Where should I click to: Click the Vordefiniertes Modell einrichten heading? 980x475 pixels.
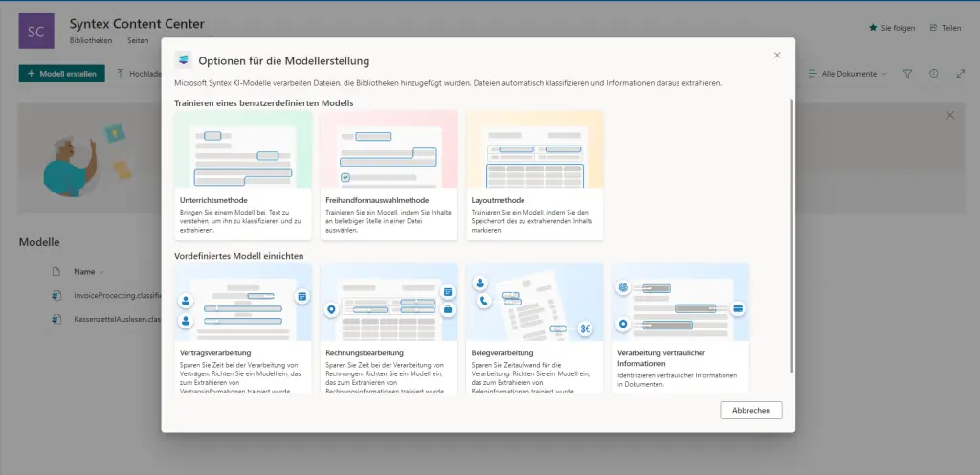(239, 256)
